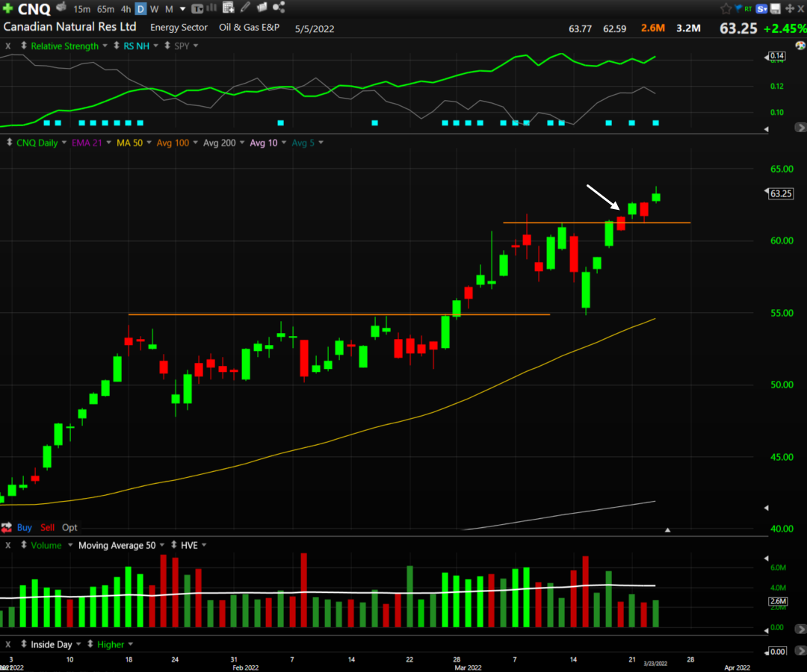Click reorder arrows beside HVE

(174, 544)
